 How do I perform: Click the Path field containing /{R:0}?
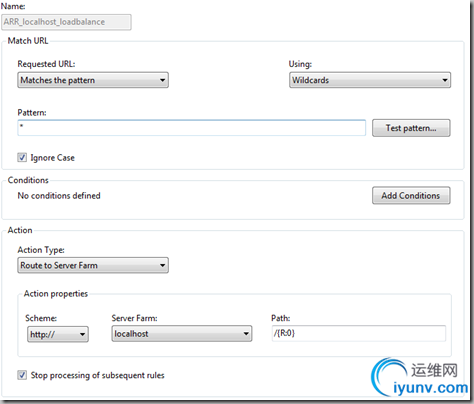tap(359, 333)
